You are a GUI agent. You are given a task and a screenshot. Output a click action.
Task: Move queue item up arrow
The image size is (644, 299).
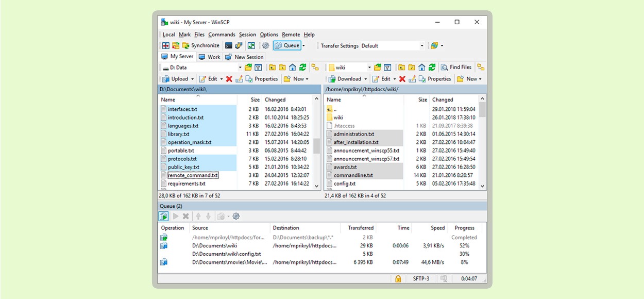(x=198, y=216)
